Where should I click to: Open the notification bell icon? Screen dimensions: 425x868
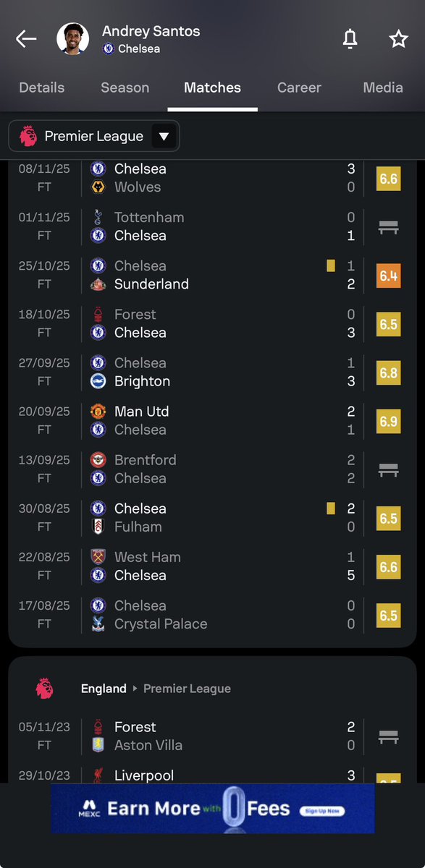tap(350, 39)
